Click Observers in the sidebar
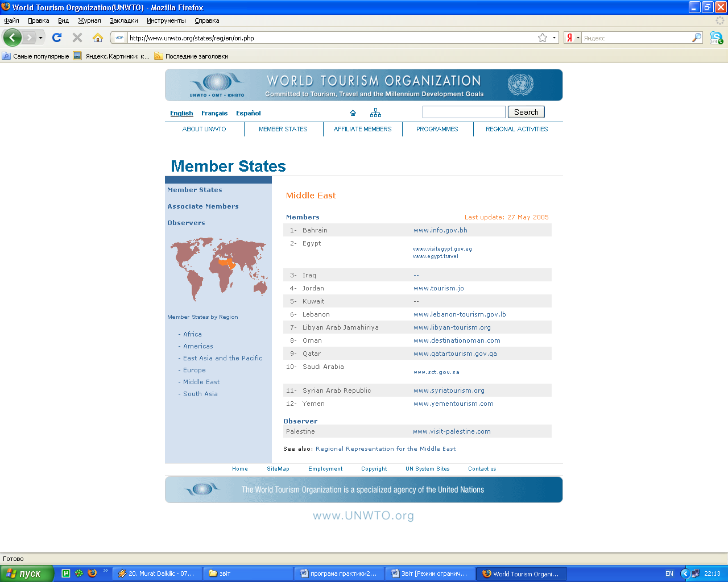728x582 pixels. tap(186, 223)
